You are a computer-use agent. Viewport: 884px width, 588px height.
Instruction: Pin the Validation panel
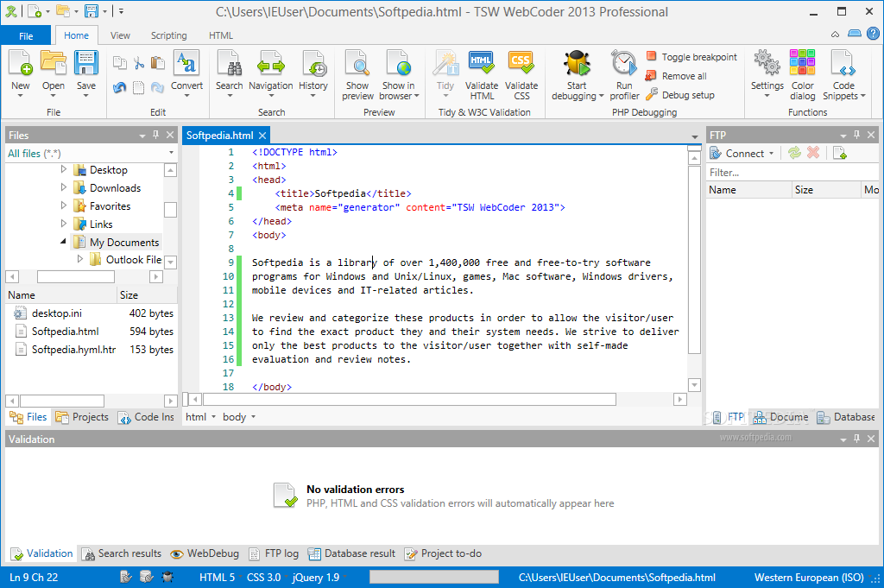pyautogui.click(x=857, y=439)
